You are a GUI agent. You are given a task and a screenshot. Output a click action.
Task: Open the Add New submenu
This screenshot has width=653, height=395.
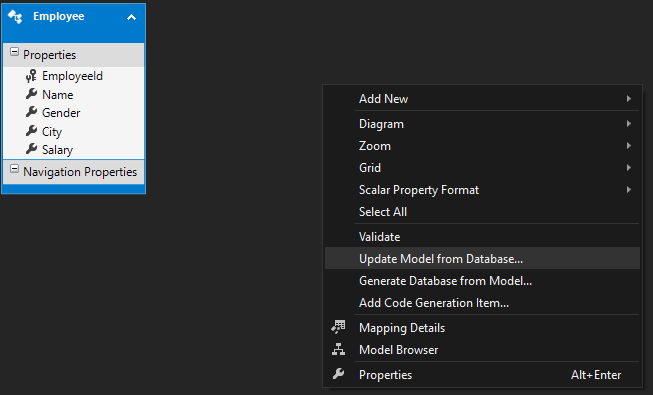coord(482,99)
